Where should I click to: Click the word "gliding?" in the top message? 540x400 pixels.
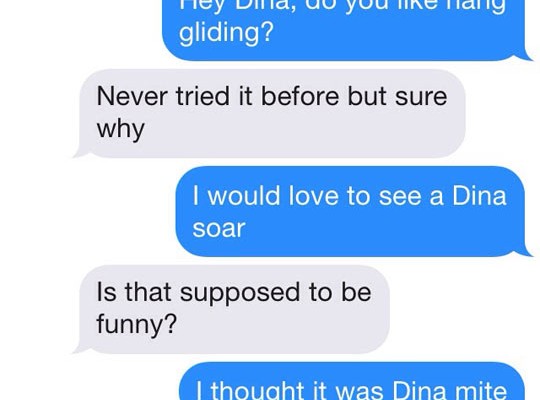click(226, 33)
